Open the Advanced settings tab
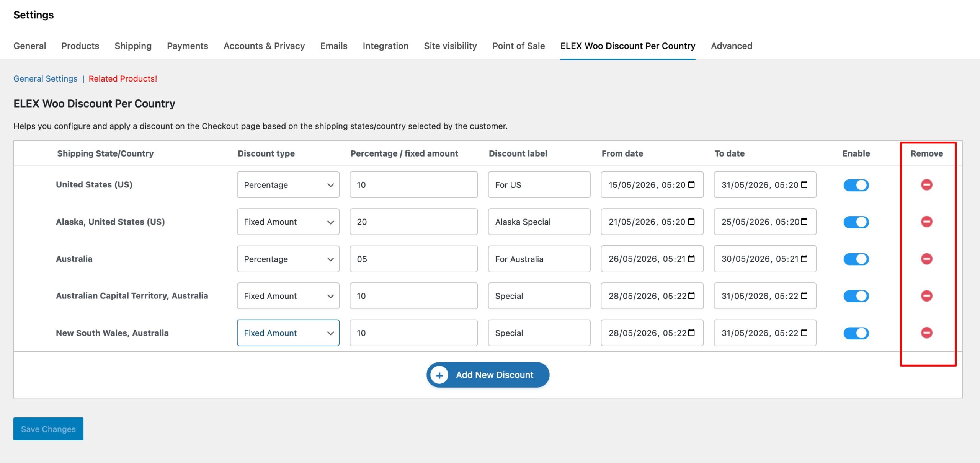Viewport: 980px width, 463px height. point(731,46)
